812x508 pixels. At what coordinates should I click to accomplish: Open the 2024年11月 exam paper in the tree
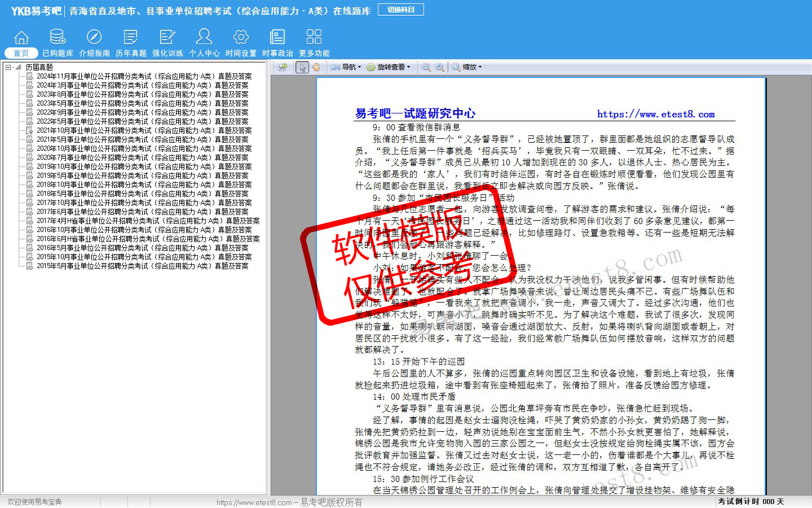click(x=144, y=76)
